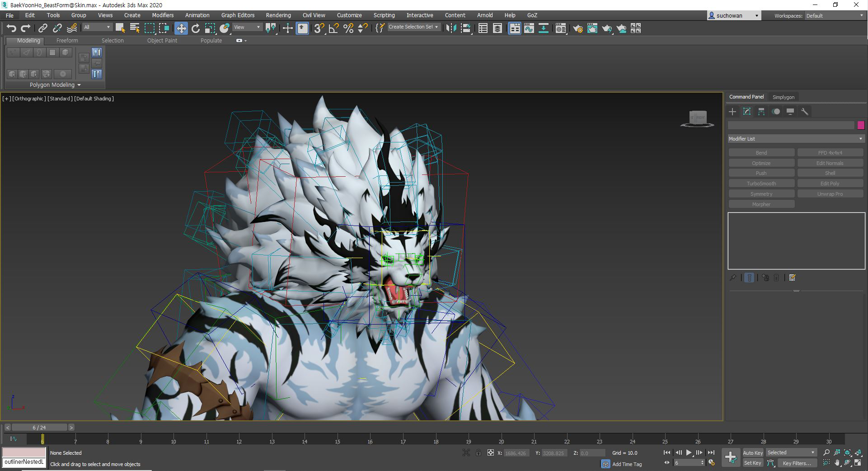The width and height of the screenshot is (868, 471).
Task: Expand the Modifier List dropdown
Action: coord(796,139)
